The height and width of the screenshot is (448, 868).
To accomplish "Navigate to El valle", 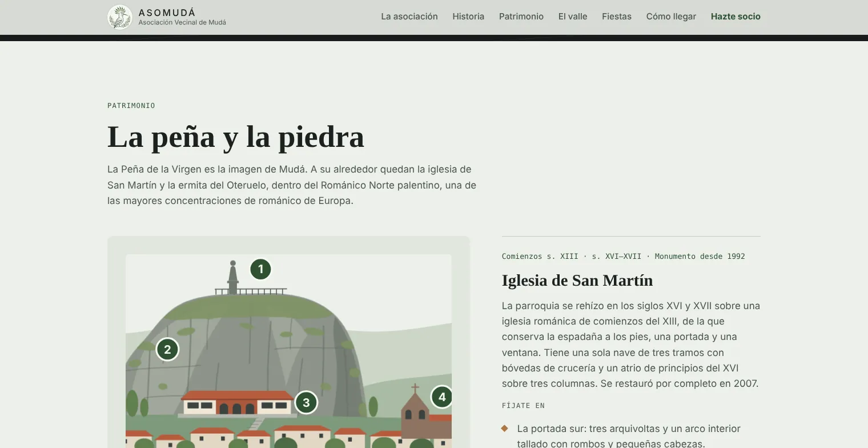I will [x=573, y=17].
